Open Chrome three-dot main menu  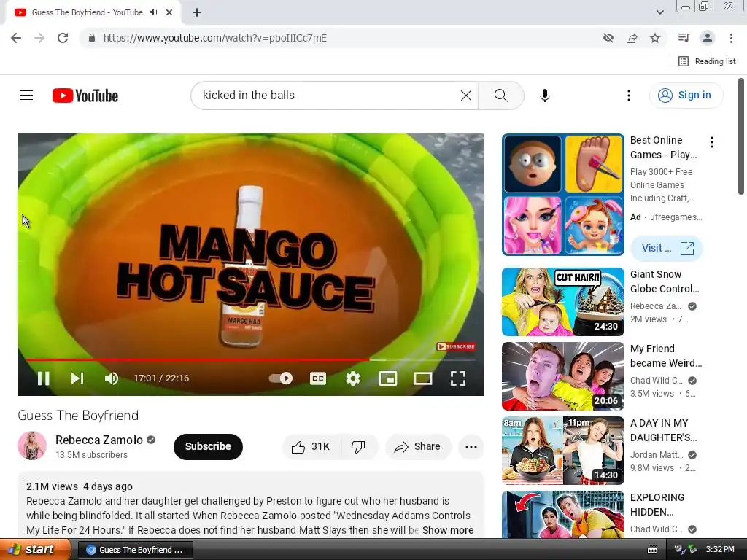coord(731,38)
